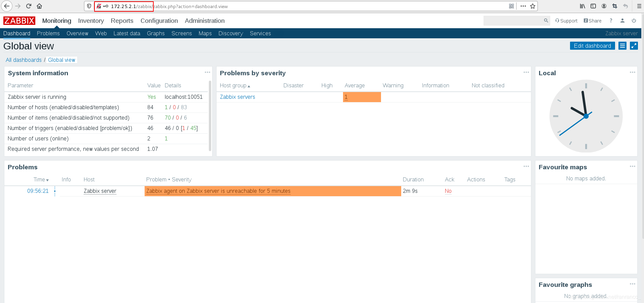Click the Average severity count cell

[x=362, y=97]
